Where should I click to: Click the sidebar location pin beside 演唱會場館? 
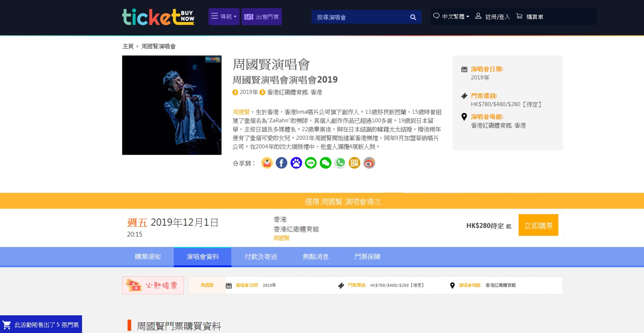click(464, 117)
